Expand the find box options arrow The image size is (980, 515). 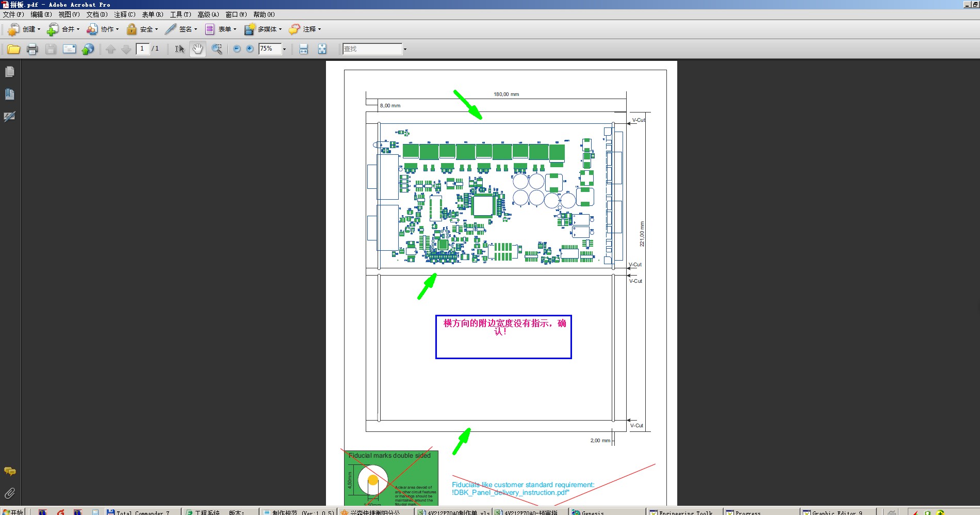pyautogui.click(x=405, y=49)
